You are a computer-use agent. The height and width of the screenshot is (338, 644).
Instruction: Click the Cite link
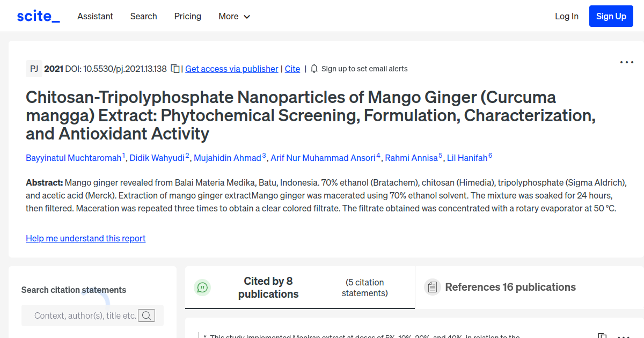(x=292, y=69)
